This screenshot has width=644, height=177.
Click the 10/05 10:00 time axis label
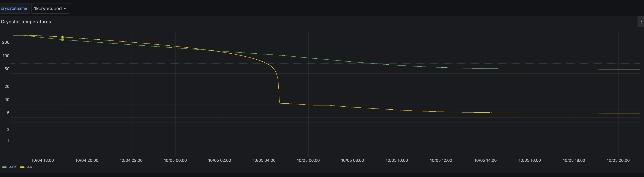coord(397,160)
